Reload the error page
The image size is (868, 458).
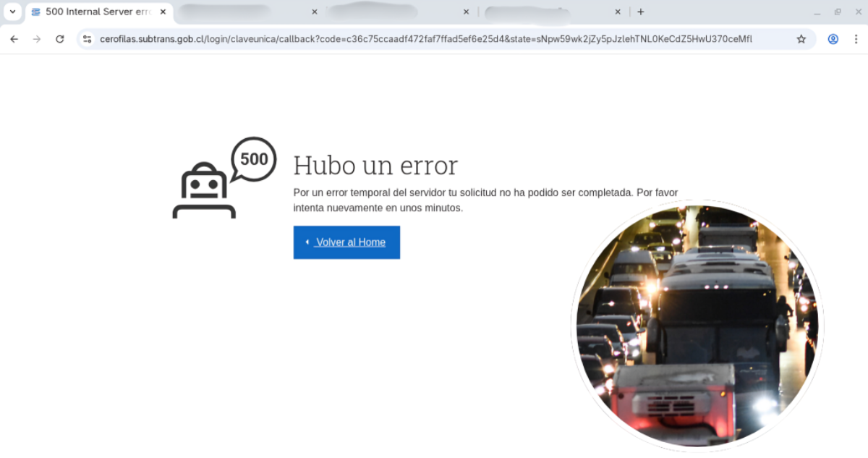[x=60, y=39]
